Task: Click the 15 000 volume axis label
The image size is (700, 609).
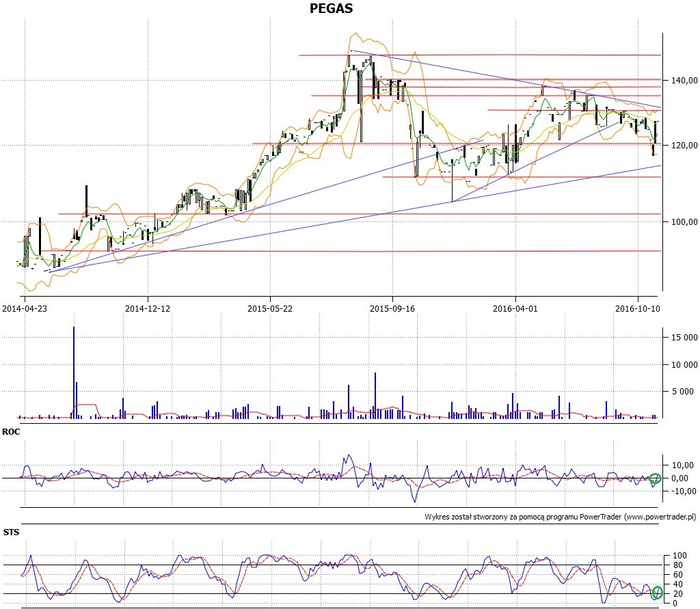Action: point(684,338)
